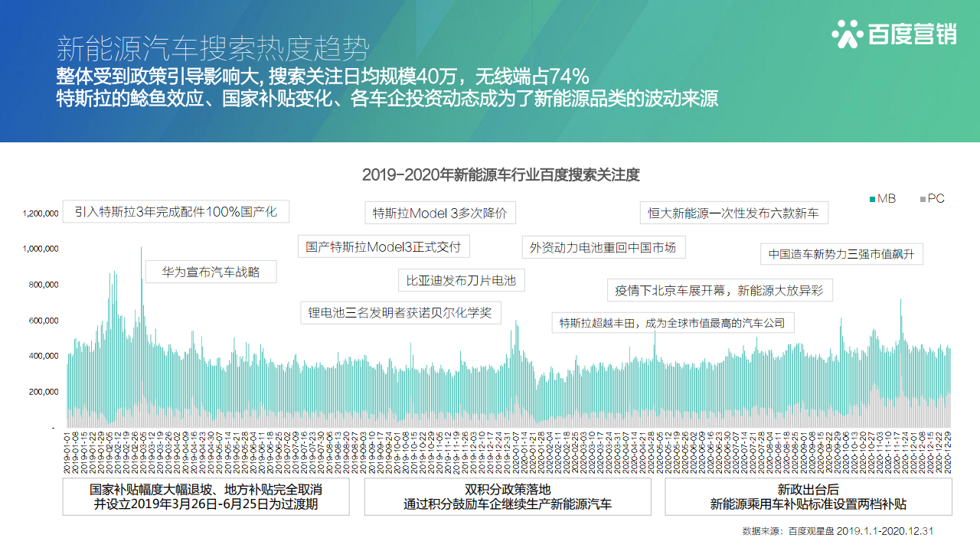This screenshot has width=980, height=551.
Task: Select annotation 华为宣布汽车战略
Action: pos(211,272)
